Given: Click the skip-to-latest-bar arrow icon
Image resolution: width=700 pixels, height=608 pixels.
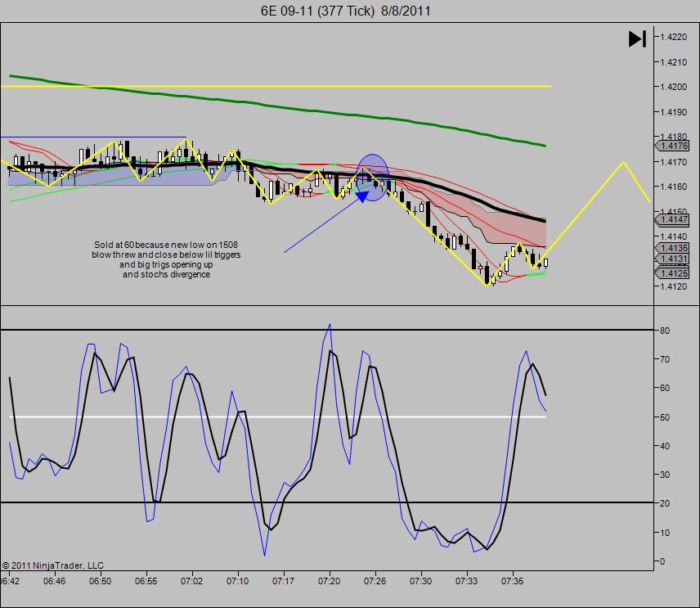Looking at the screenshot, I should coord(637,38).
